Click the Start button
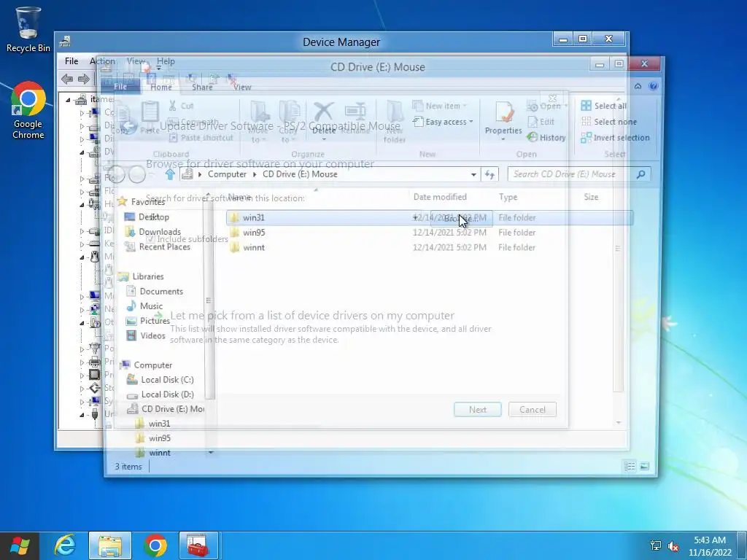The height and width of the screenshot is (560, 747). [20, 545]
